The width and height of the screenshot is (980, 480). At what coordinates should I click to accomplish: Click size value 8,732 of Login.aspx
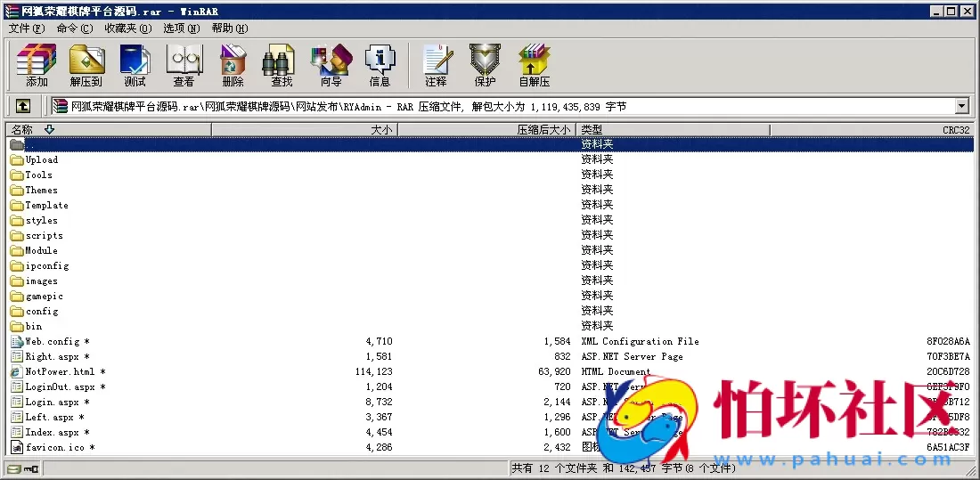point(379,402)
